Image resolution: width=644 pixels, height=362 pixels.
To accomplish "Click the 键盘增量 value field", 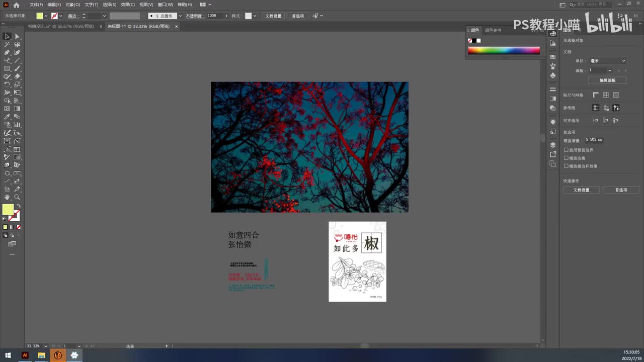I will [x=593, y=140].
